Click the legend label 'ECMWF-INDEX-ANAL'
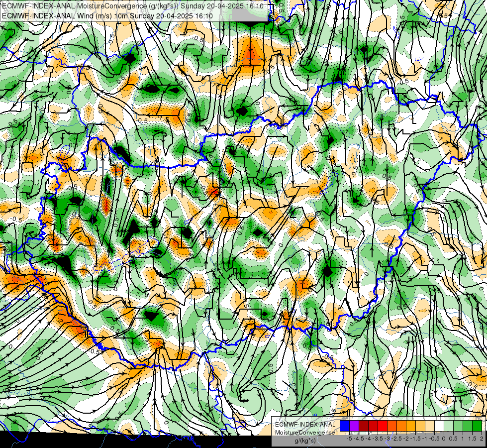The height and width of the screenshot is (448, 487). [305, 425]
